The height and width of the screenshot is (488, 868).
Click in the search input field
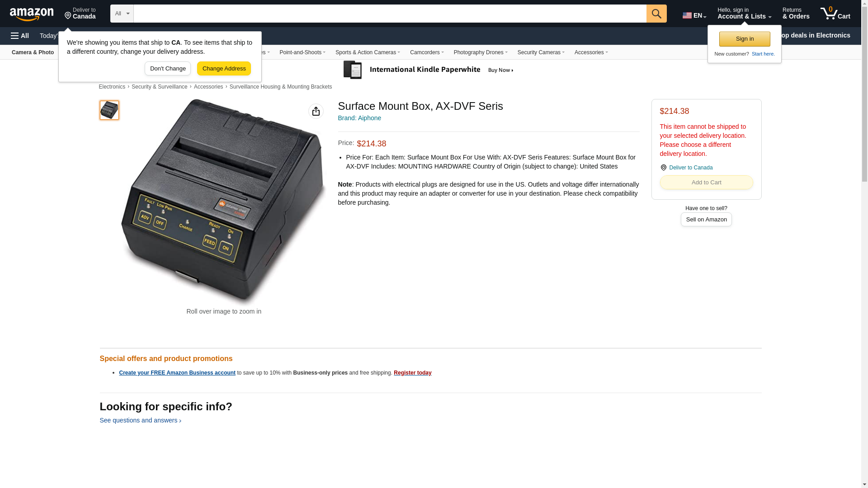[x=390, y=14]
